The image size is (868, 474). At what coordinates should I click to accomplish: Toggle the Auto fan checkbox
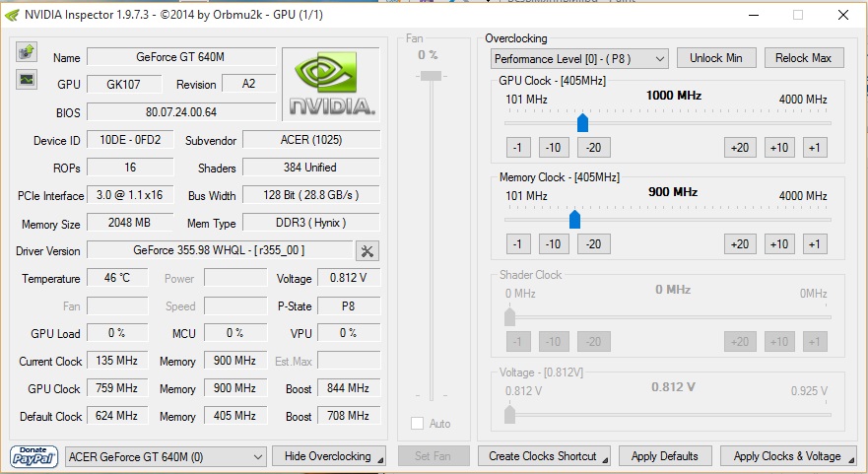point(418,424)
